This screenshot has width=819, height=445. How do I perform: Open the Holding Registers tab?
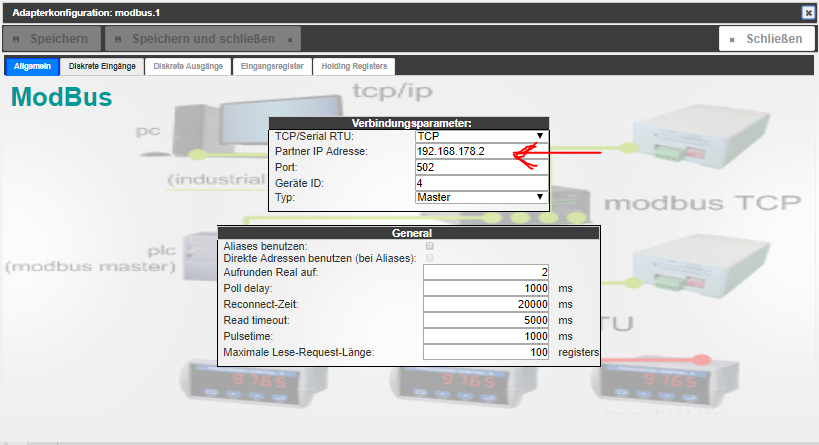click(354, 66)
